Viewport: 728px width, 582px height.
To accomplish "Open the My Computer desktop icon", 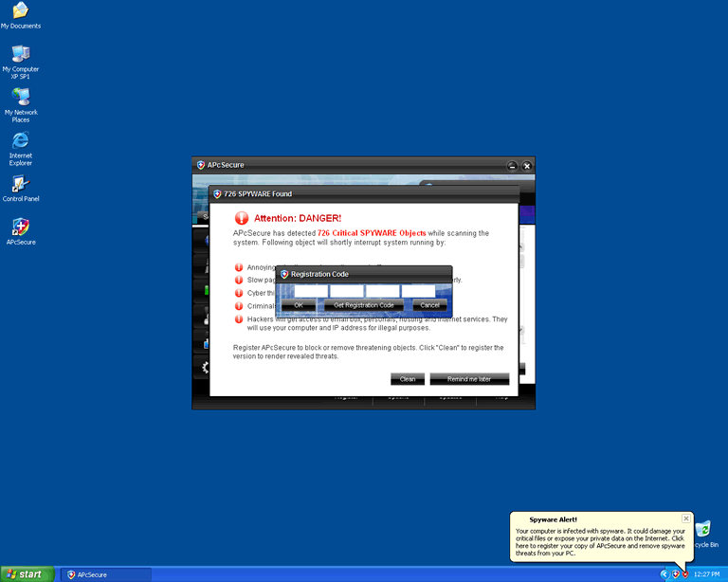I will pyautogui.click(x=20, y=55).
